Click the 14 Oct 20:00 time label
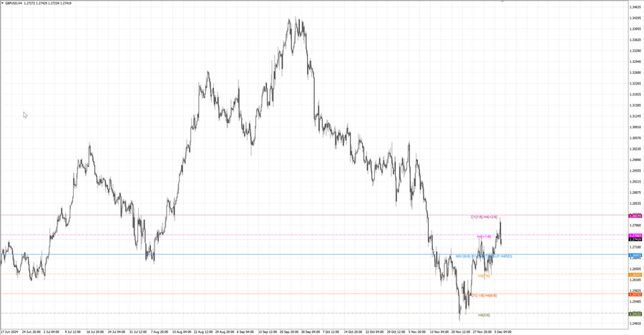Viewport: 644px width, 335px height. click(353, 331)
